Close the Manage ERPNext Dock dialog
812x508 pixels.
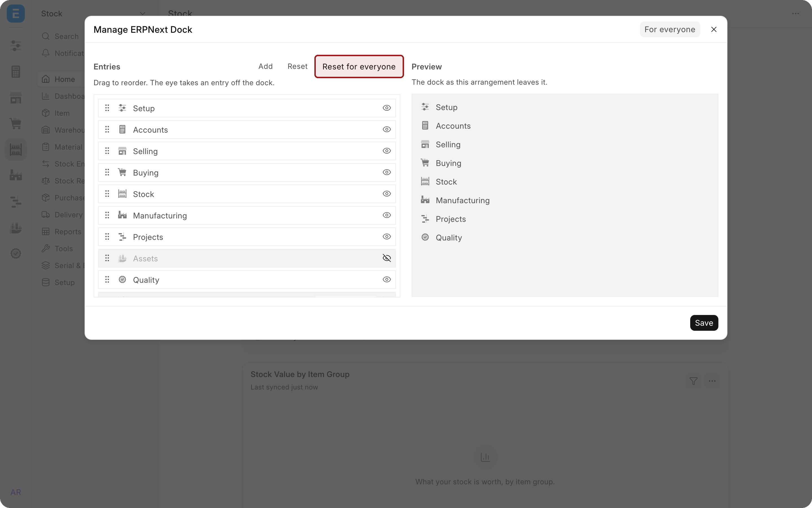click(x=714, y=30)
